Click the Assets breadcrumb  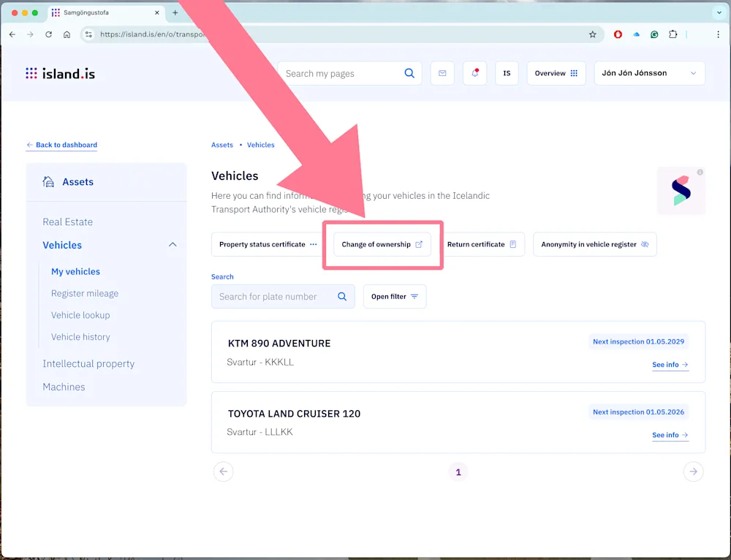[x=222, y=145]
